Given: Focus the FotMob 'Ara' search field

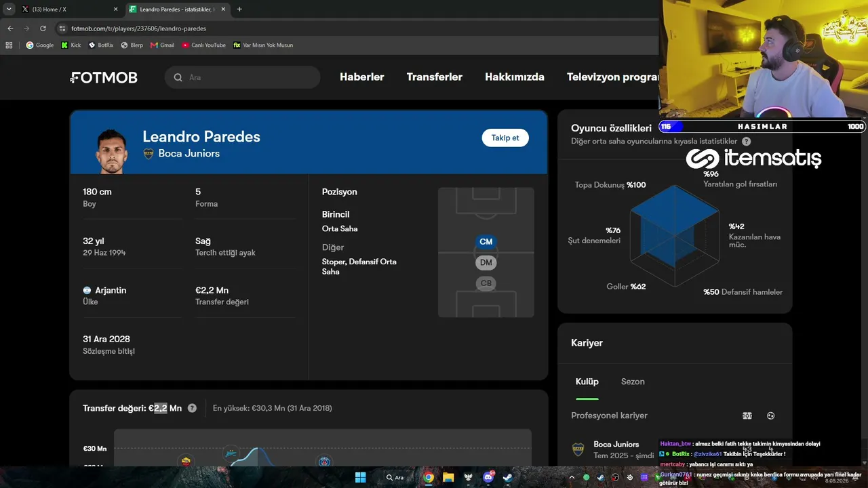Looking at the screenshot, I should coord(242,77).
